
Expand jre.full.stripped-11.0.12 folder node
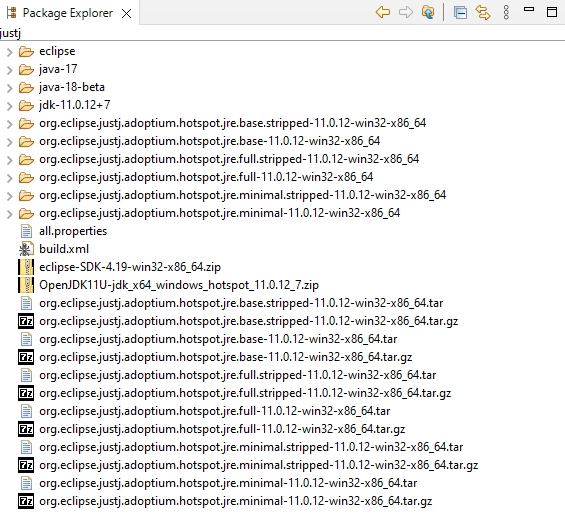[10, 160]
